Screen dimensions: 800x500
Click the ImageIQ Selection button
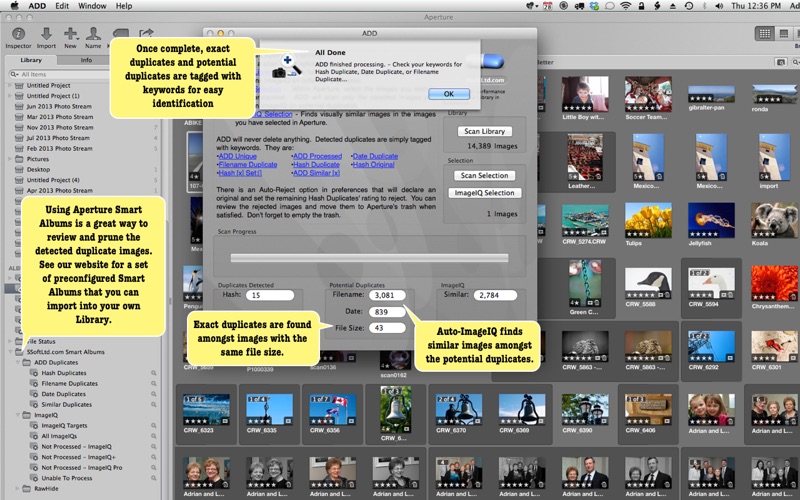click(x=484, y=193)
